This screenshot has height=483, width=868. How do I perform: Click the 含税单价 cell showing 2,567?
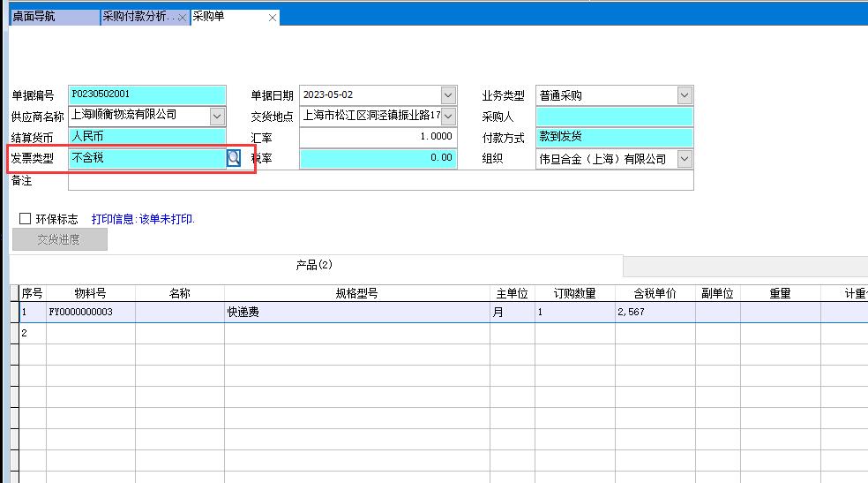[655, 312]
